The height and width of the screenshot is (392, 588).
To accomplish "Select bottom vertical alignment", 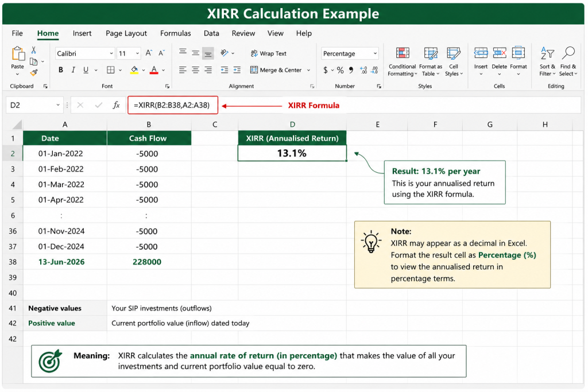I will click(208, 54).
